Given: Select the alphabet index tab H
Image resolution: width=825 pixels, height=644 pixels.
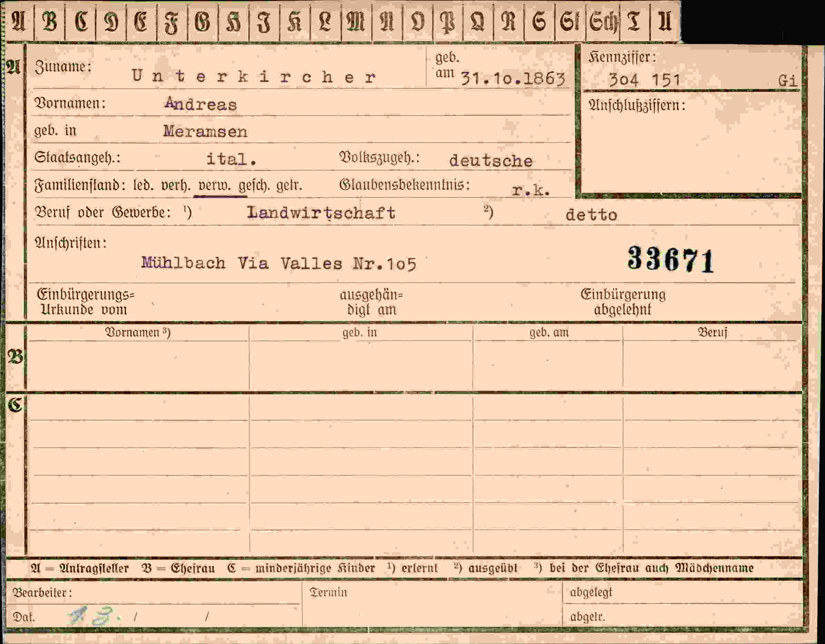Looking at the screenshot, I should [x=233, y=22].
